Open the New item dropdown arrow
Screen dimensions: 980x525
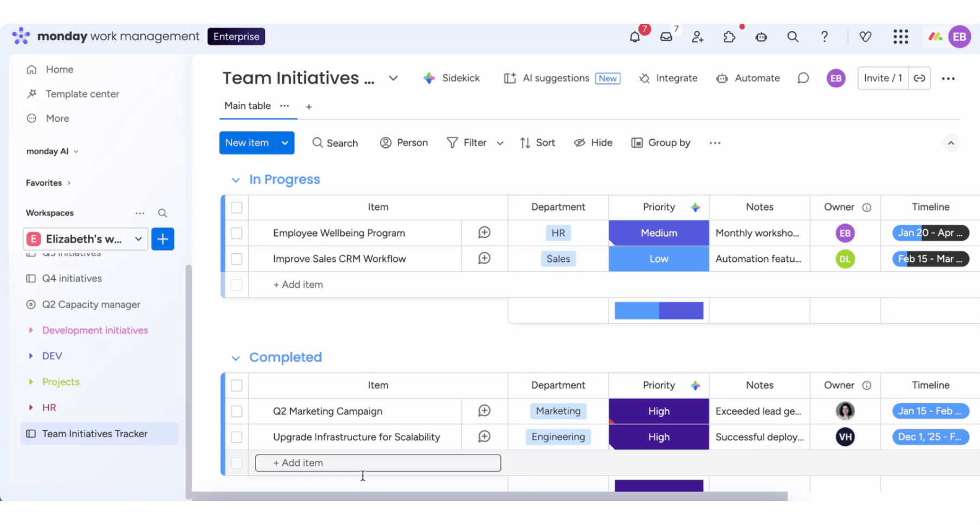284,143
